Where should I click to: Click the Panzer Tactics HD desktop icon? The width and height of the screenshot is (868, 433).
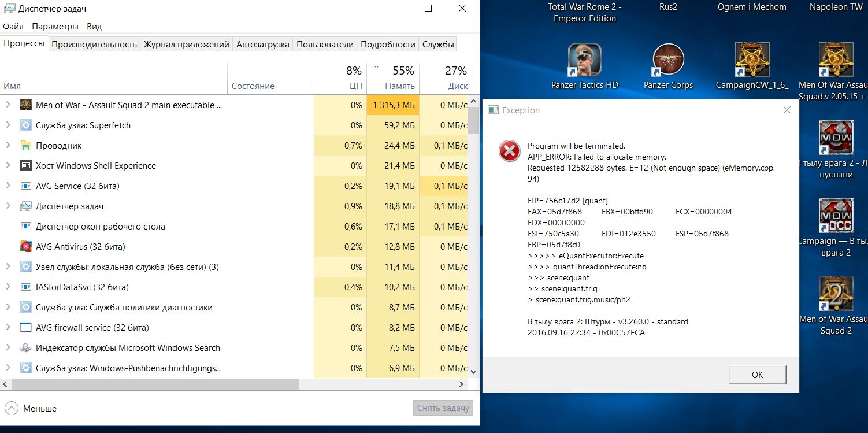[x=585, y=60]
